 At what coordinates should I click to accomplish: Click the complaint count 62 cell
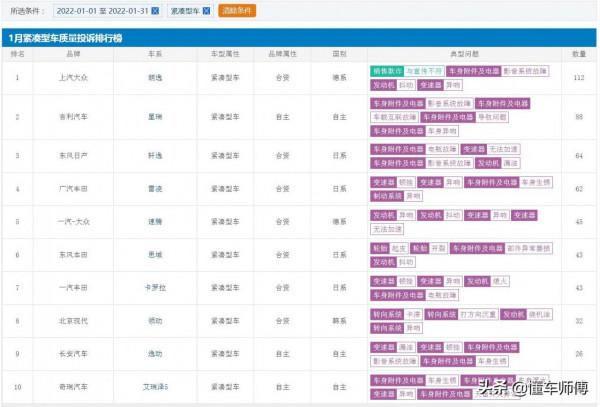(x=579, y=189)
